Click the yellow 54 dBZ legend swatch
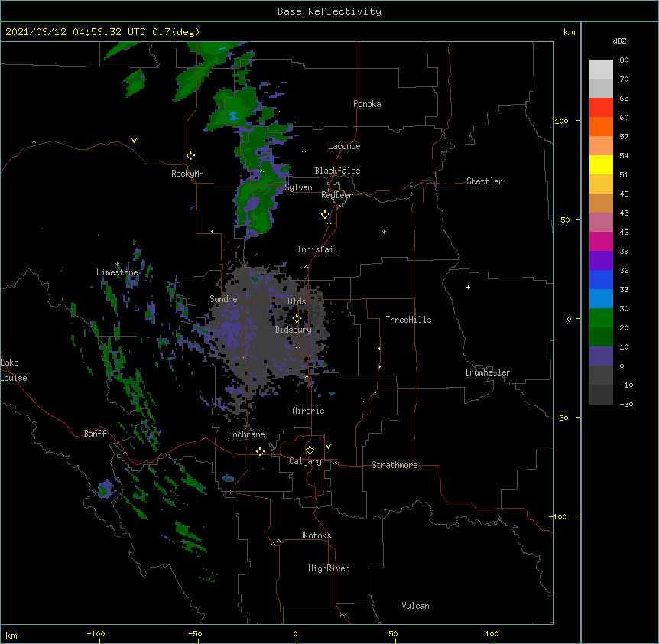The width and height of the screenshot is (659, 644). [601, 164]
